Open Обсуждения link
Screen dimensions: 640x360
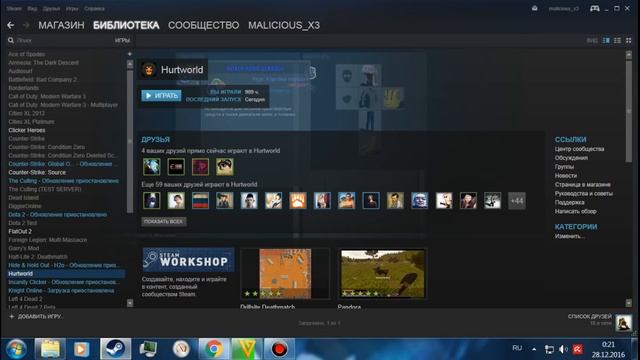click(x=571, y=158)
